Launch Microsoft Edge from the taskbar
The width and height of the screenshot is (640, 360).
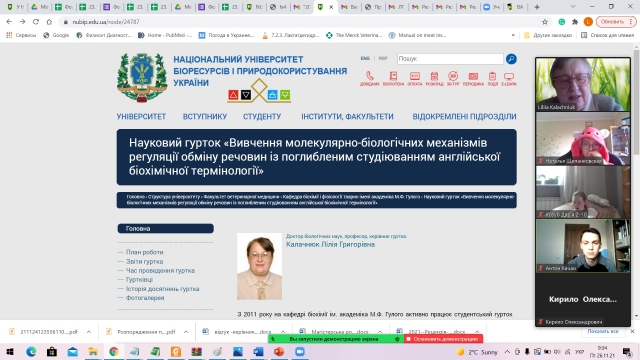click(31, 351)
